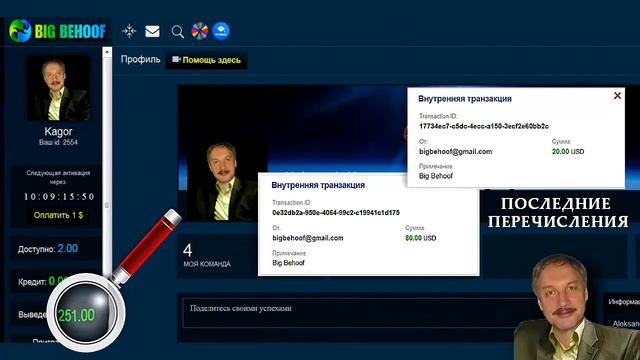Click the profile banner portrait photo

222,182
